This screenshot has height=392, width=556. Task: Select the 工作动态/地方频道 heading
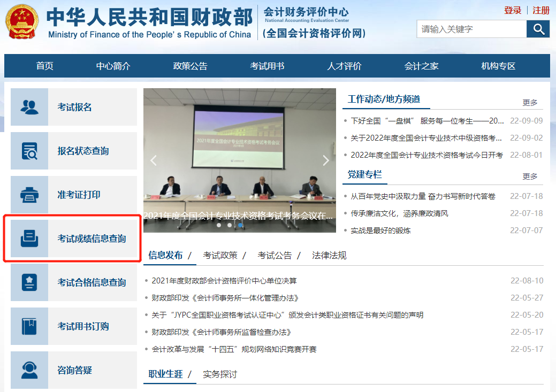(384, 99)
